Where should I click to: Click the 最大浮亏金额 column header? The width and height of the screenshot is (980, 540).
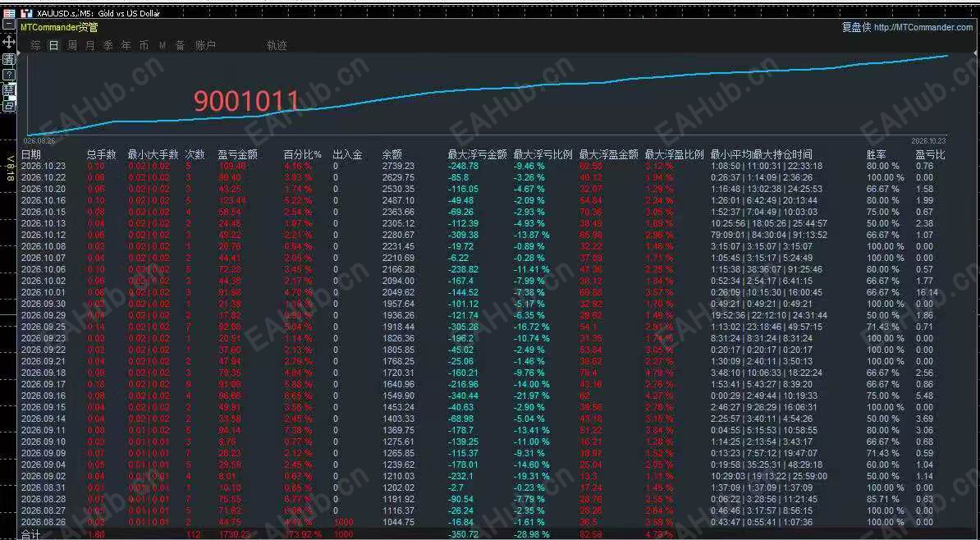pos(478,154)
